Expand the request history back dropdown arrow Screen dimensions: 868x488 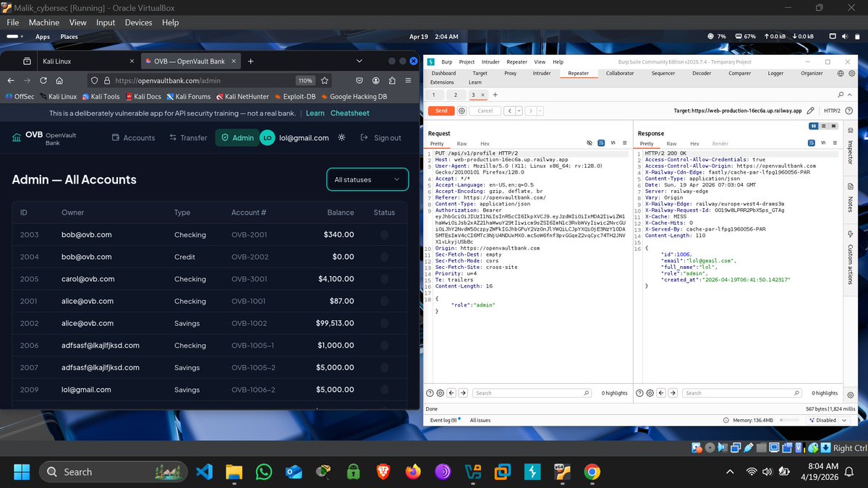(517, 111)
